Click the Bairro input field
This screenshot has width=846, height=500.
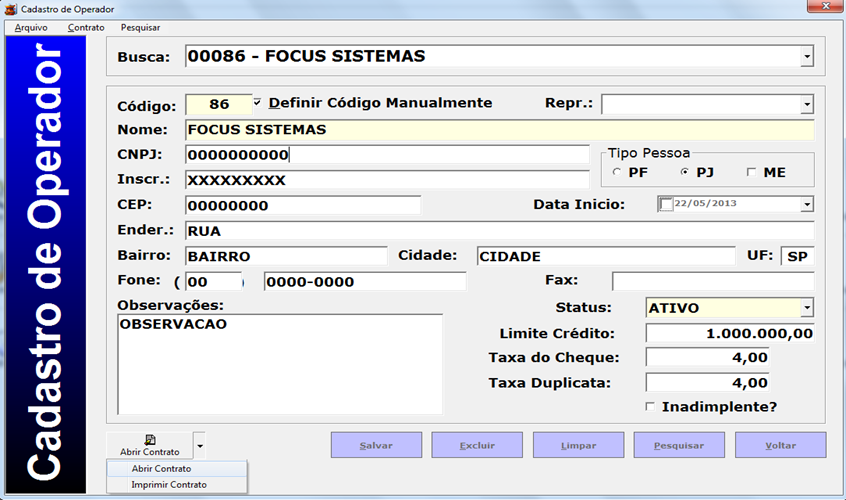coord(286,256)
